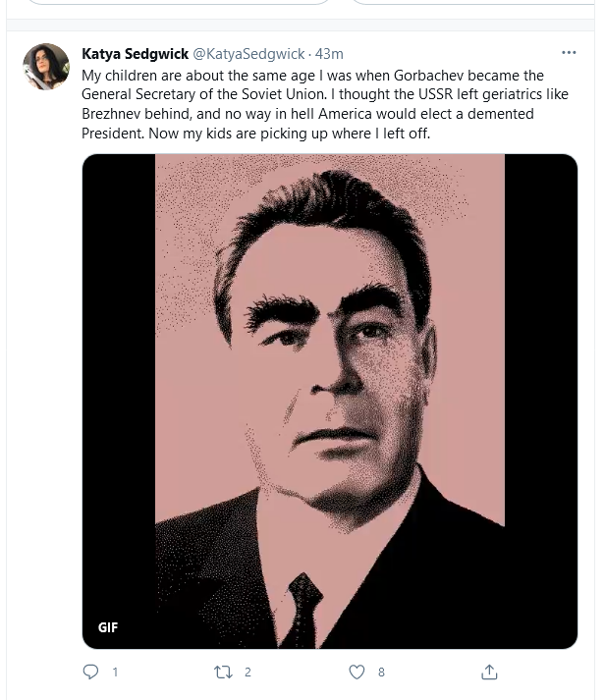Click the reply count number 1

click(115, 673)
